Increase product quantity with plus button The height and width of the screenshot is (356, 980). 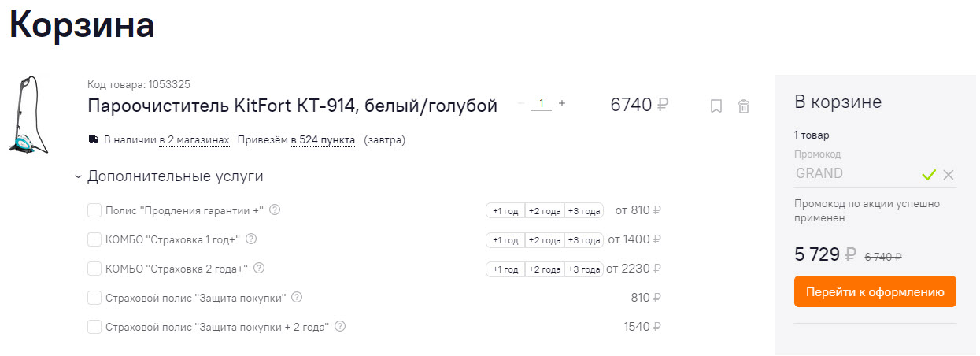[562, 103]
